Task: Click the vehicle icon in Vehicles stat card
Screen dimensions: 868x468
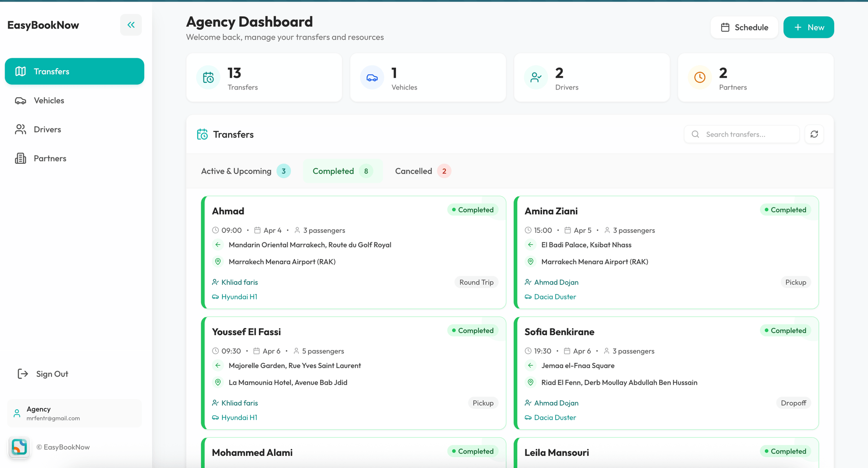Action: 372,78
